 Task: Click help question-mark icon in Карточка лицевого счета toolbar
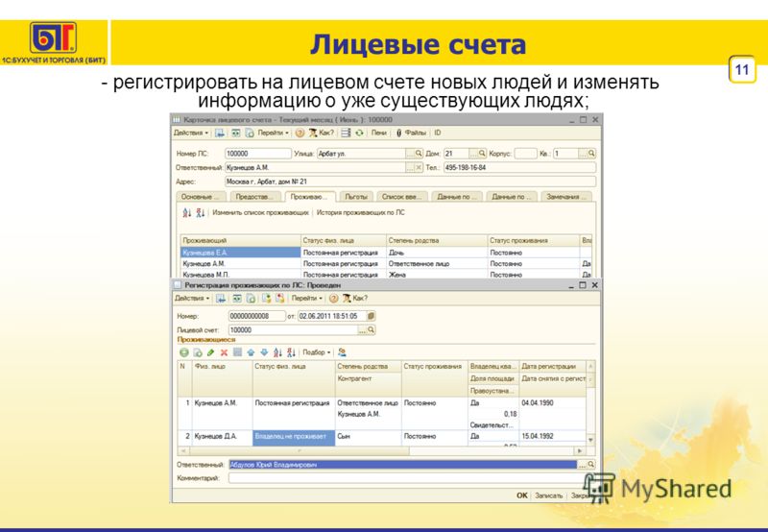coord(300,133)
